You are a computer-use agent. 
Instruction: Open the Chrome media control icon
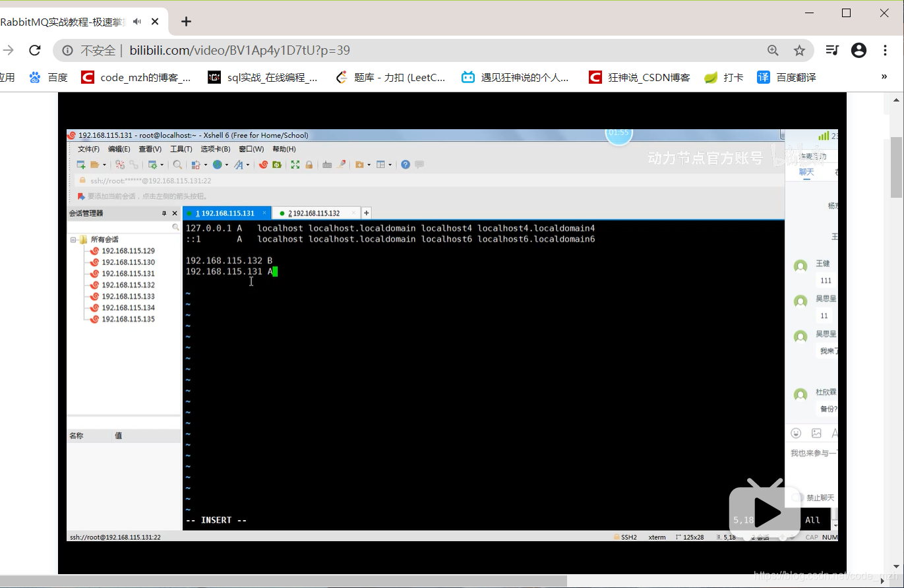click(833, 50)
